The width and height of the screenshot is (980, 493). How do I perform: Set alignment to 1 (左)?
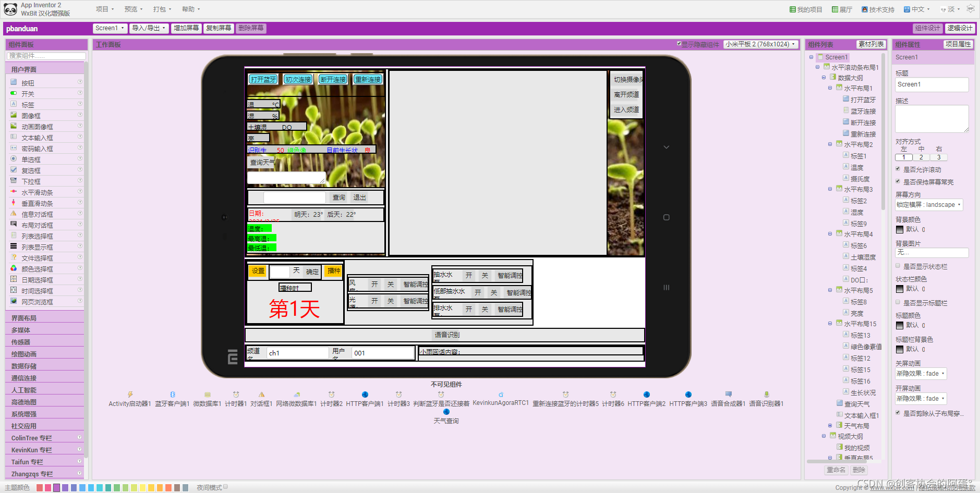click(x=904, y=157)
